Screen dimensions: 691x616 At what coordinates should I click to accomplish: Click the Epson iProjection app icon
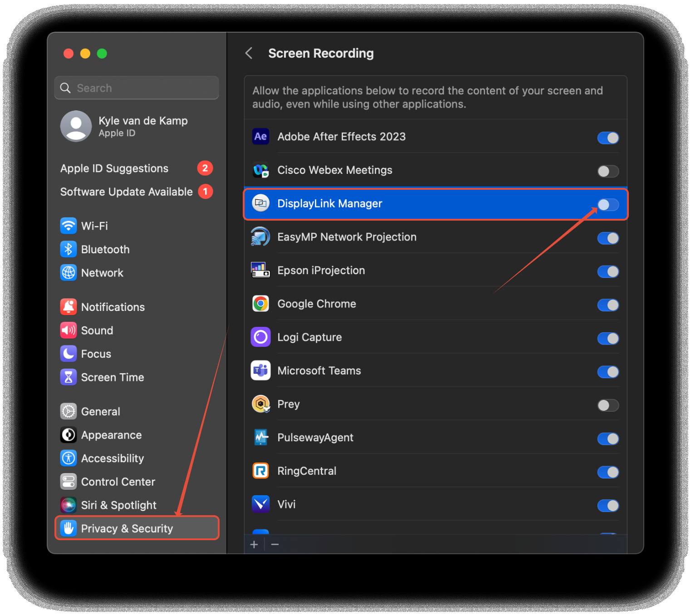tap(260, 270)
